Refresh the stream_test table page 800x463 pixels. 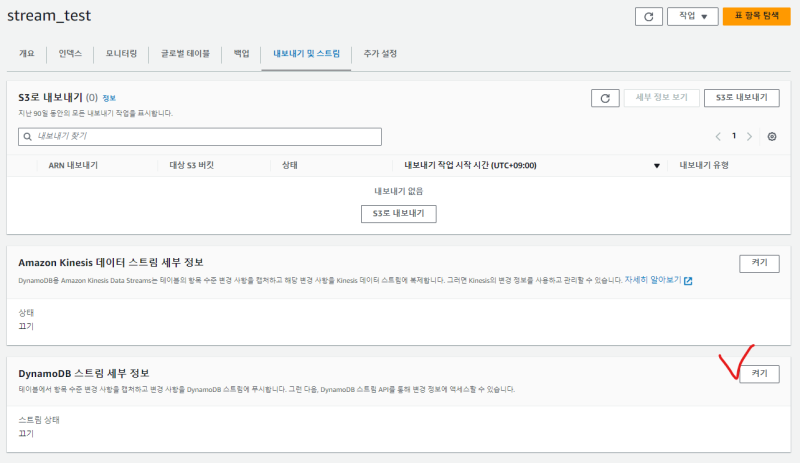coord(648,16)
